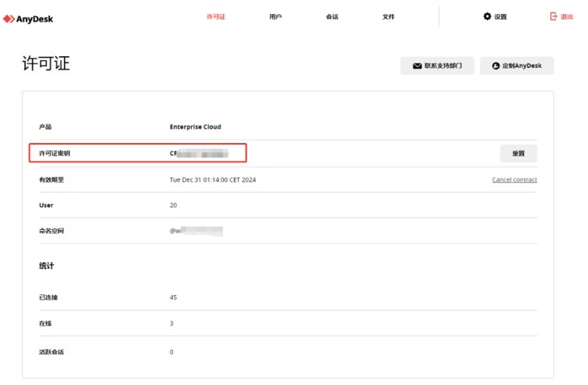The width and height of the screenshot is (588, 385).
Task: Click the 在线 count of 3
Action: pos(171,324)
